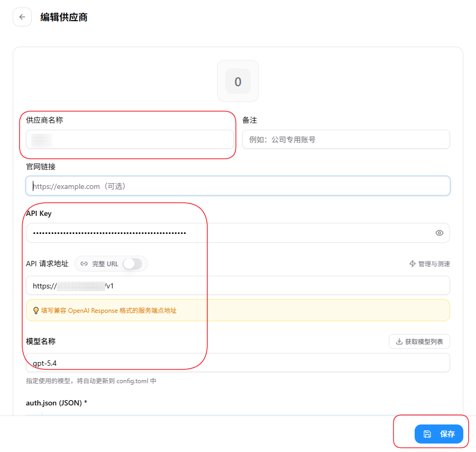476x452 pixels.
Task: Open 管理与测速 link
Action: pos(434,264)
